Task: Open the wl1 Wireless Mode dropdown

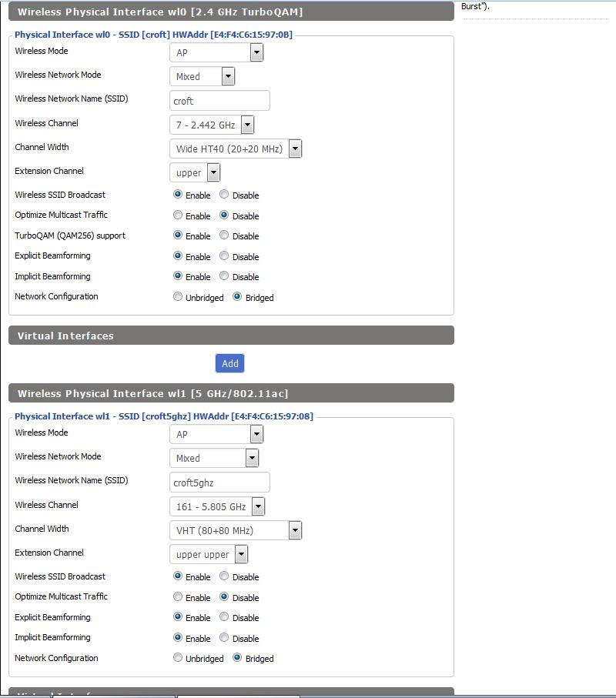Action: pos(216,434)
